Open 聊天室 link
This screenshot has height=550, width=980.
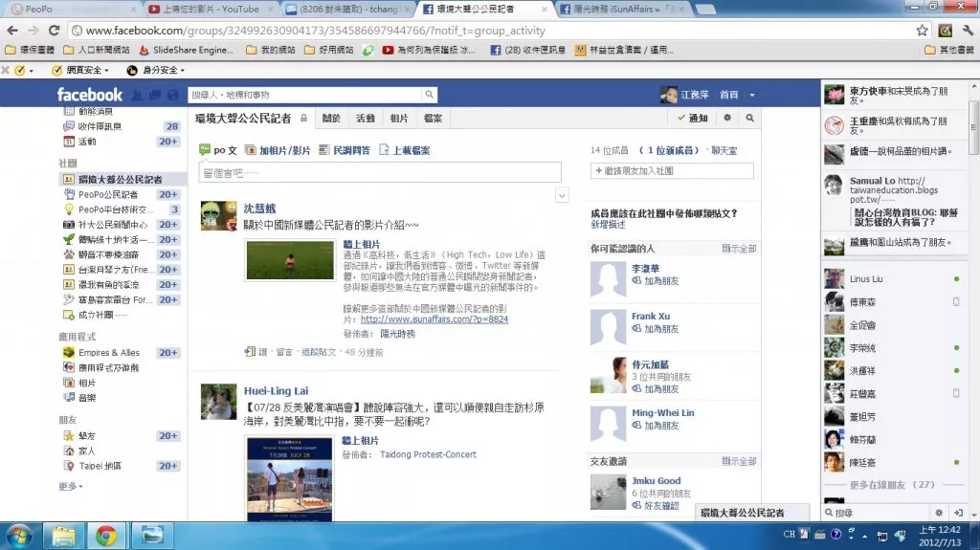(x=724, y=150)
